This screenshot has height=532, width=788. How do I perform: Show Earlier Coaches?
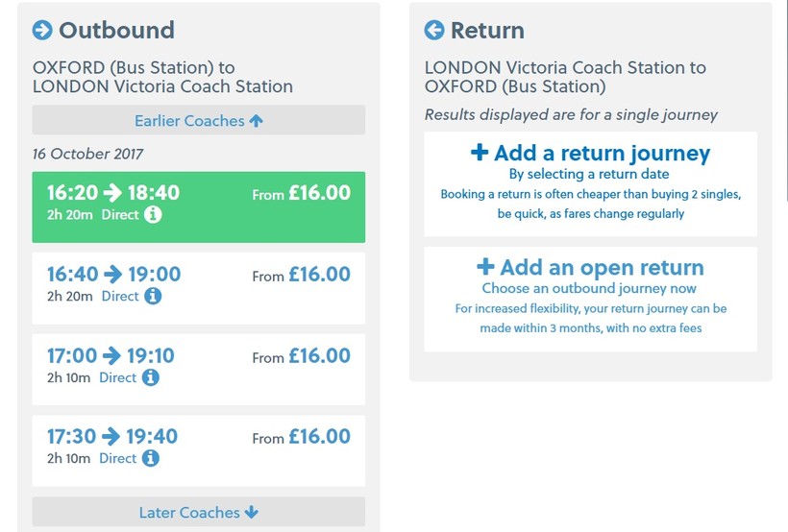coord(199,121)
